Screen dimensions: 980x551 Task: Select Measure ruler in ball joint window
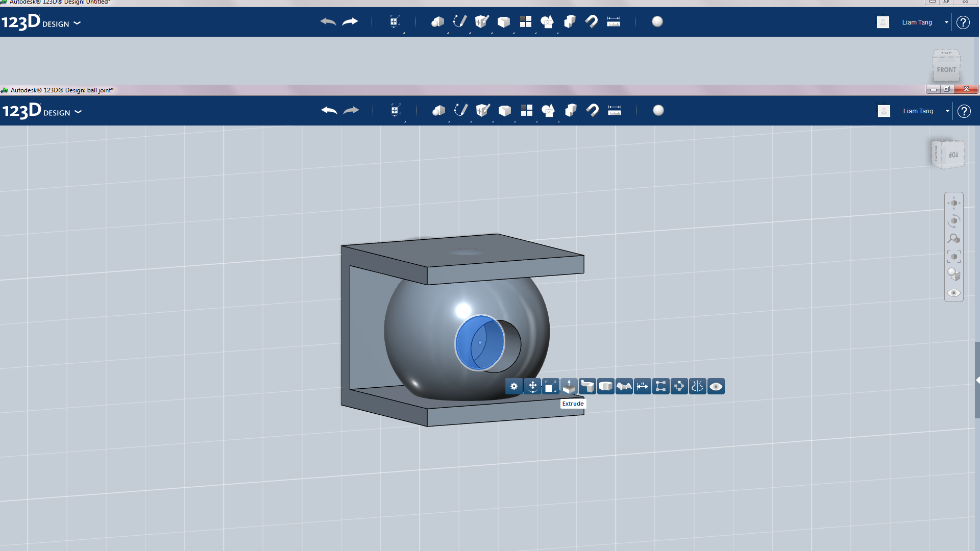point(615,111)
